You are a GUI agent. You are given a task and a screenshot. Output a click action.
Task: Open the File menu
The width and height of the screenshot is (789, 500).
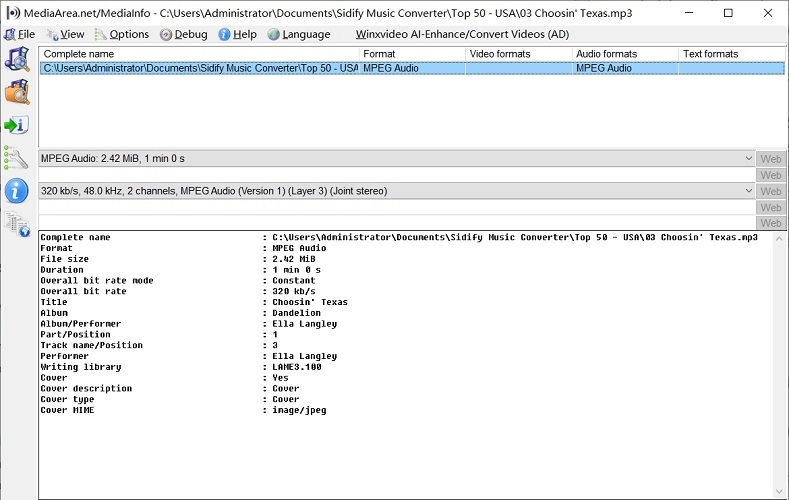pos(19,34)
